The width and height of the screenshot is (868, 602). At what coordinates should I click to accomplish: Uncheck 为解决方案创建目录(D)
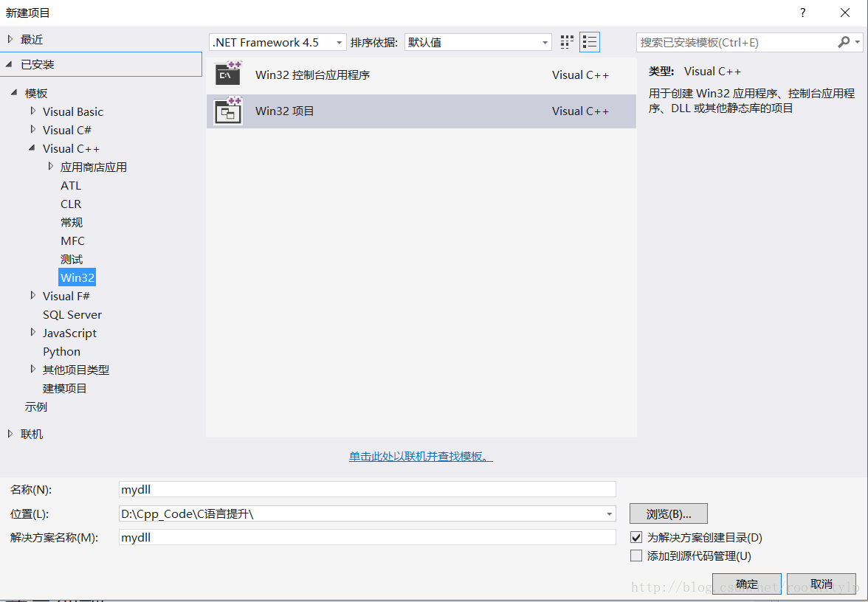tap(636, 538)
